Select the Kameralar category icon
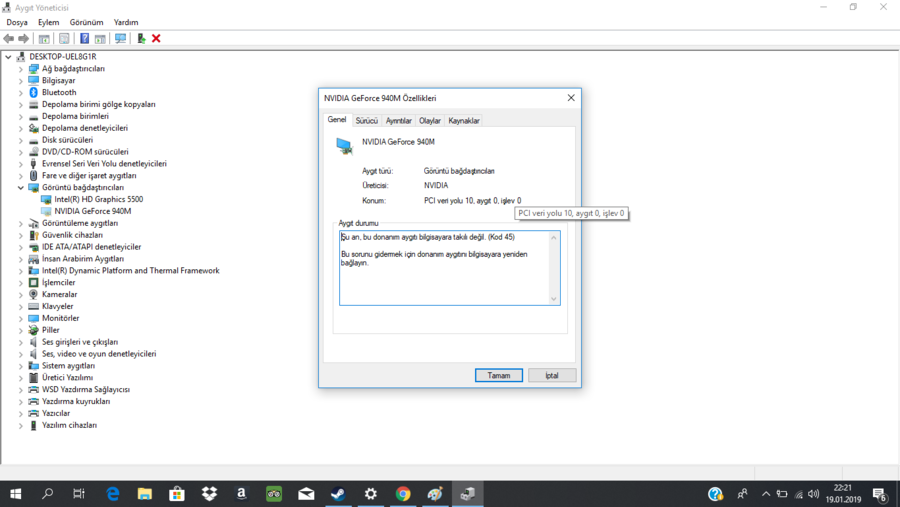900x507 pixels. click(33, 295)
